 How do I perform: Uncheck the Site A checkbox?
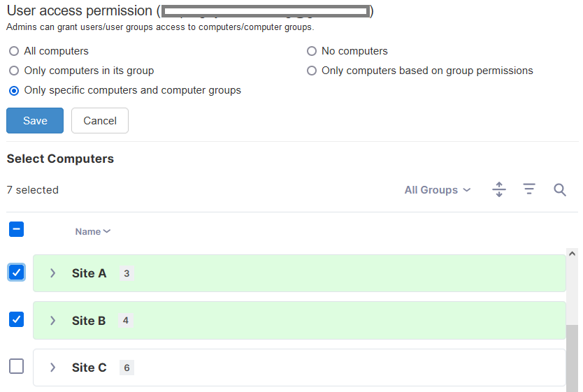(x=17, y=273)
